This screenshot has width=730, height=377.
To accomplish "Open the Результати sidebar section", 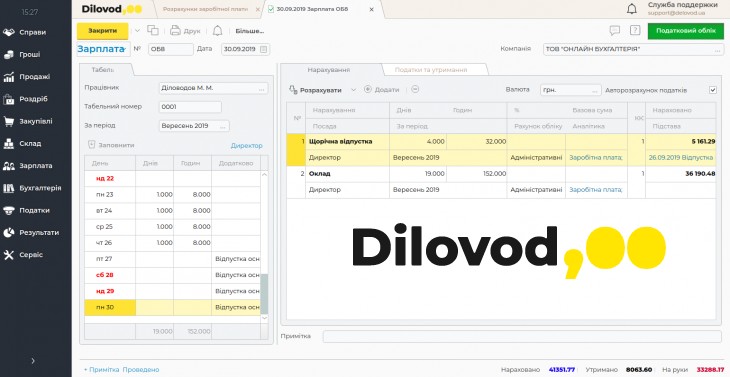I will tap(31, 233).
